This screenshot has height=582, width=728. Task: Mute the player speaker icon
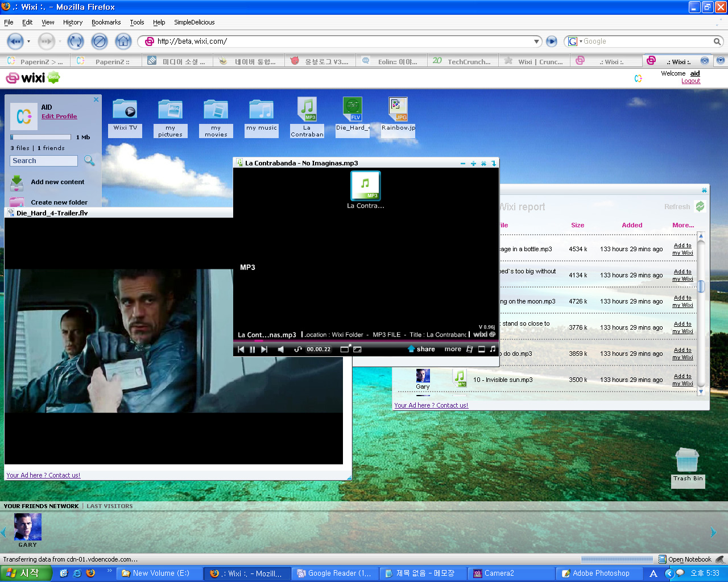click(x=281, y=350)
